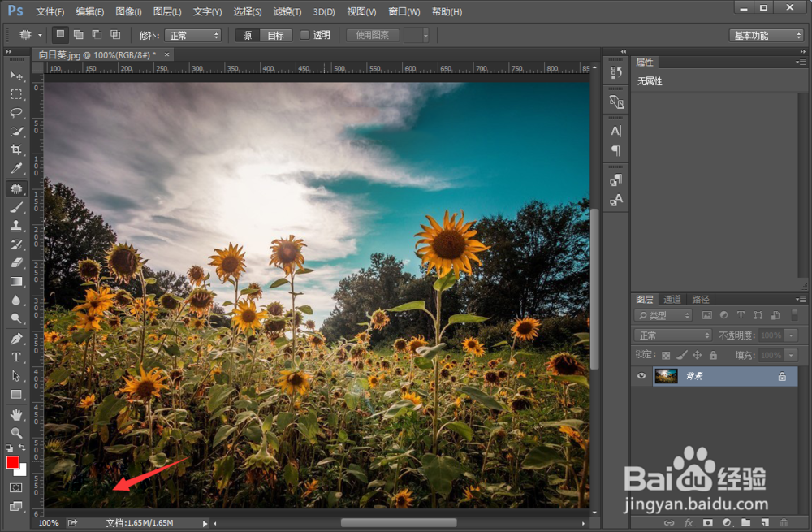Select the Blur tool
This screenshot has height=532, width=812.
click(x=16, y=300)
